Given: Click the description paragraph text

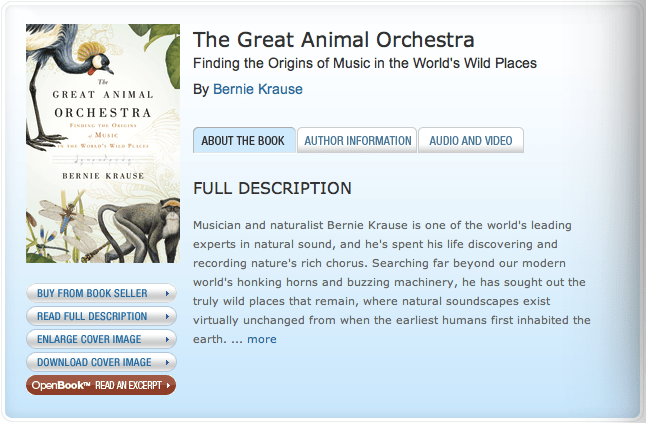Looking at the screenshot, I should [390, 281].
